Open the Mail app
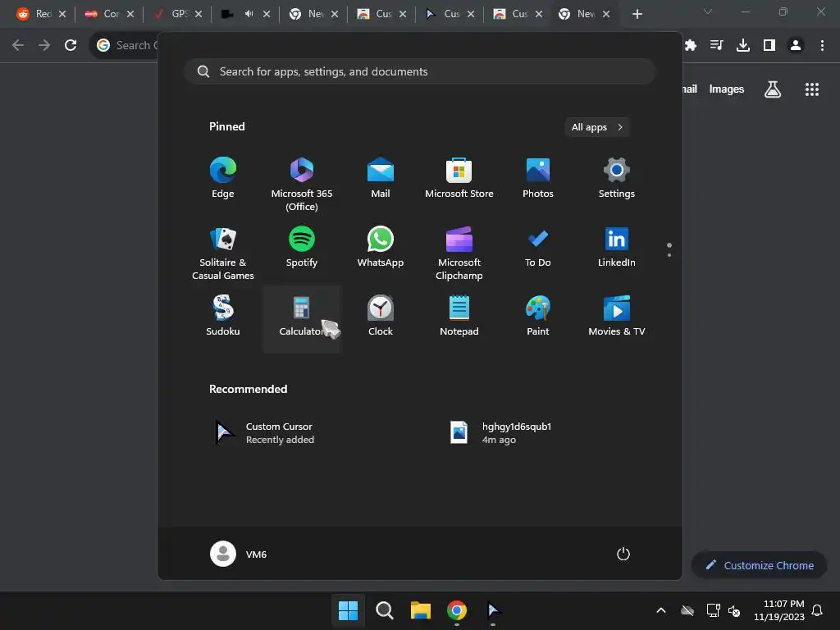This screenshot has width=840, height=630. click(x=381, y=179)
